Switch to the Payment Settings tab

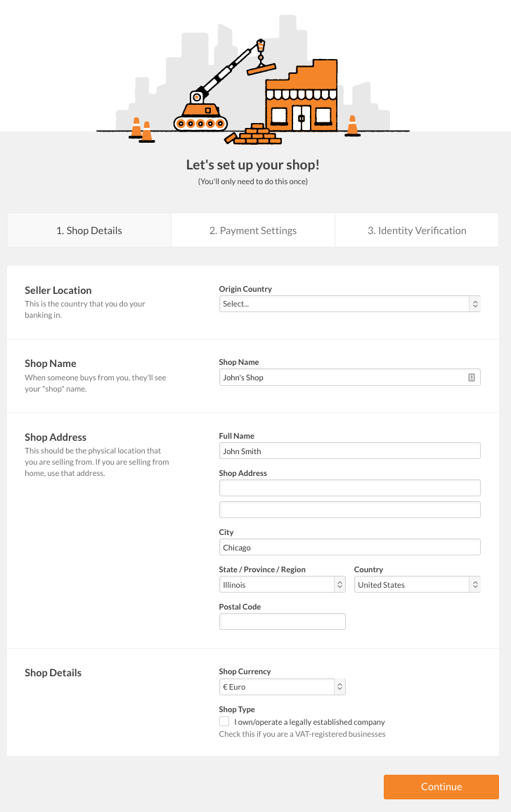point(253,231)
